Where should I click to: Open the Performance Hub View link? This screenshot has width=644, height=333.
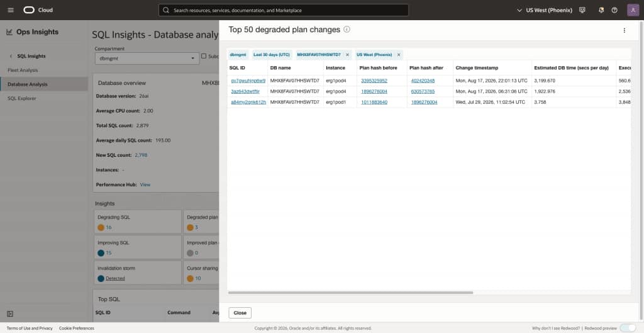tap(145, 184)
